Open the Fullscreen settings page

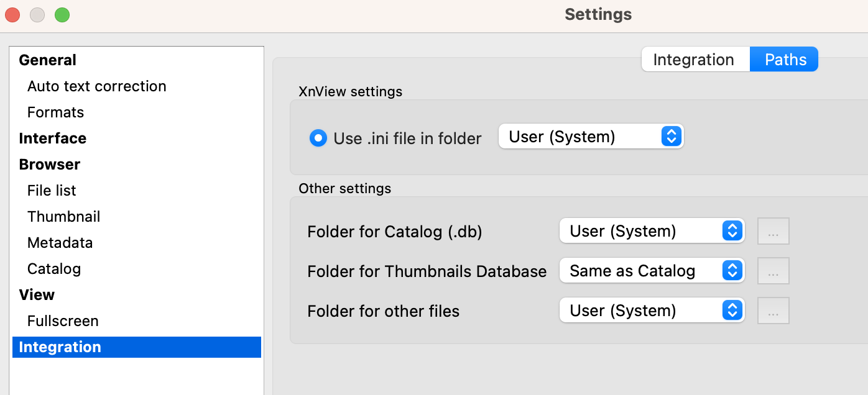(63, 321)
